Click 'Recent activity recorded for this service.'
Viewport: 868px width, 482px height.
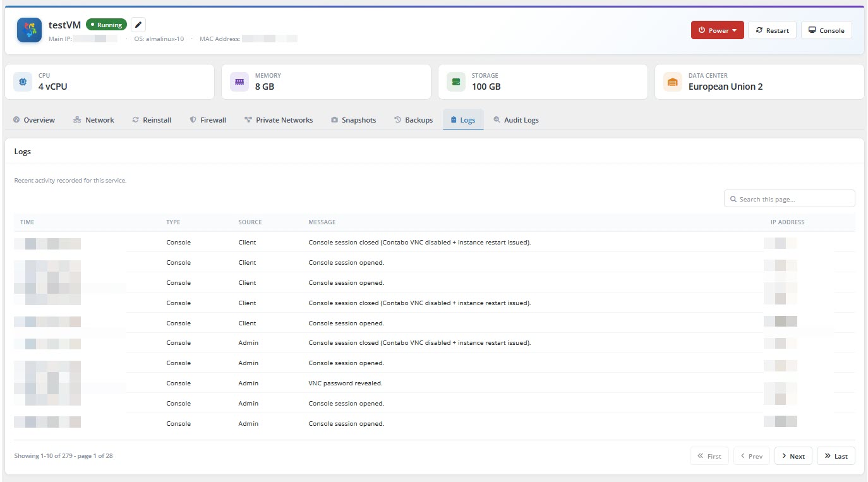pyautogui.click(x=70, y=181)
